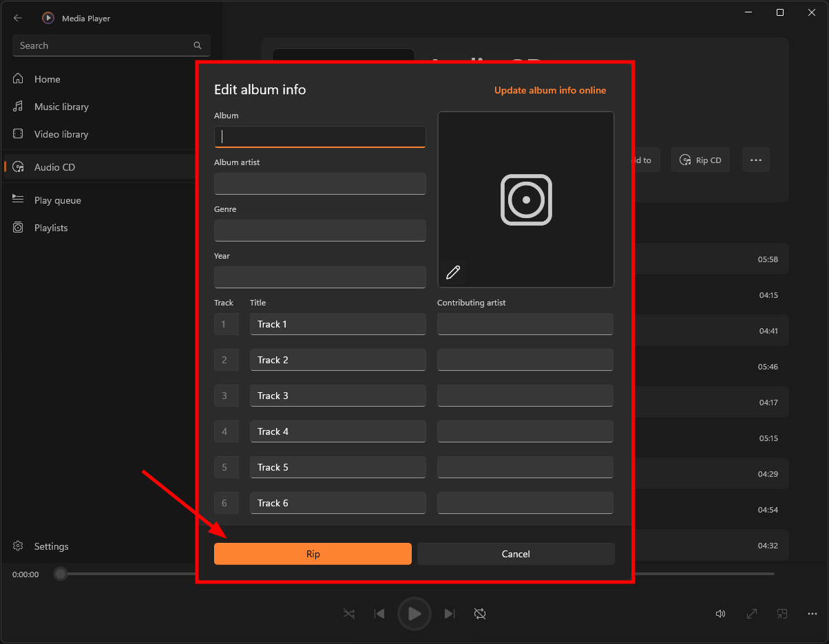Click the volume speaker icon
The image size is (829, 644).
coord(720,614)
